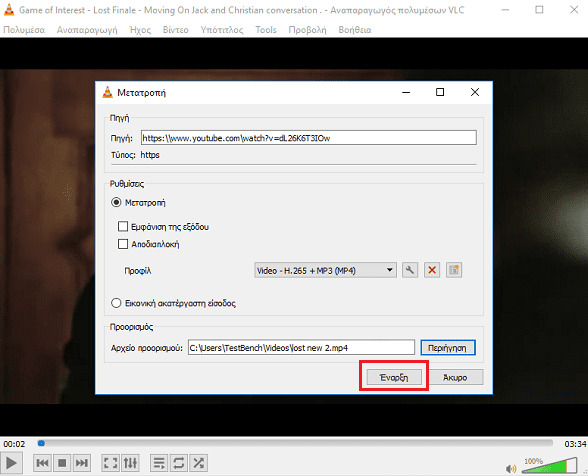Enable the Εμφάνιση της εξόδου checkbox

123,227
